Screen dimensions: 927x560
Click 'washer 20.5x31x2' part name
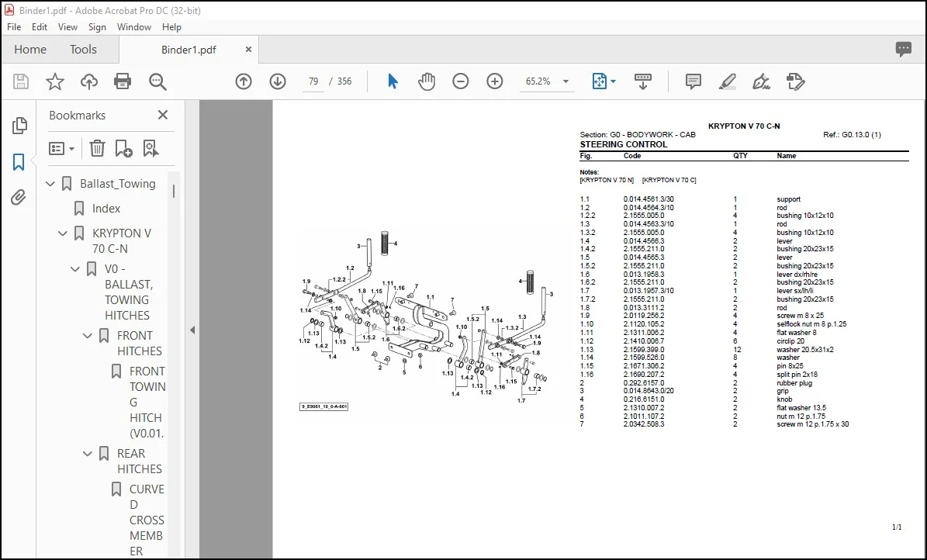pyautogui.click(x=805, y=350)
